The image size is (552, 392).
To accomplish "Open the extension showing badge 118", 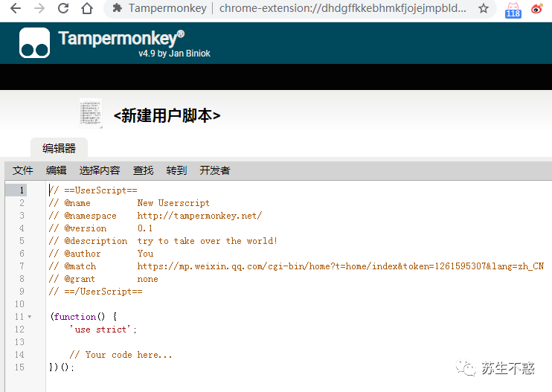I will pos(513,10).
